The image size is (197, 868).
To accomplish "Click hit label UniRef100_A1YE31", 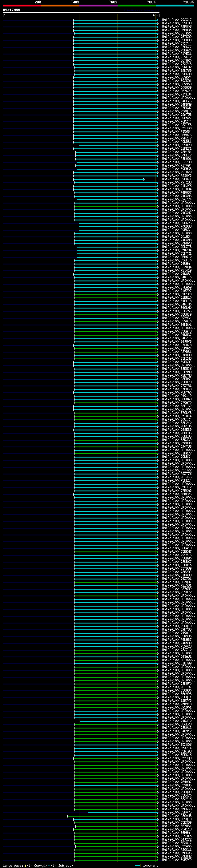I will point(177,54).
